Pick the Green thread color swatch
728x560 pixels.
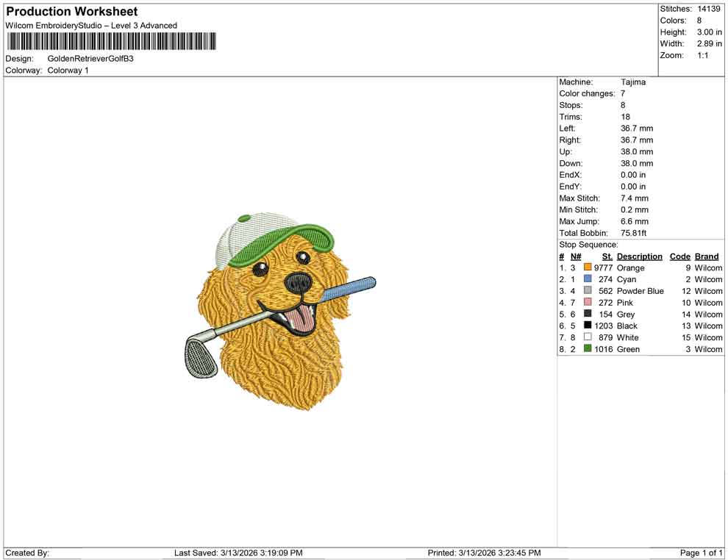588,349
